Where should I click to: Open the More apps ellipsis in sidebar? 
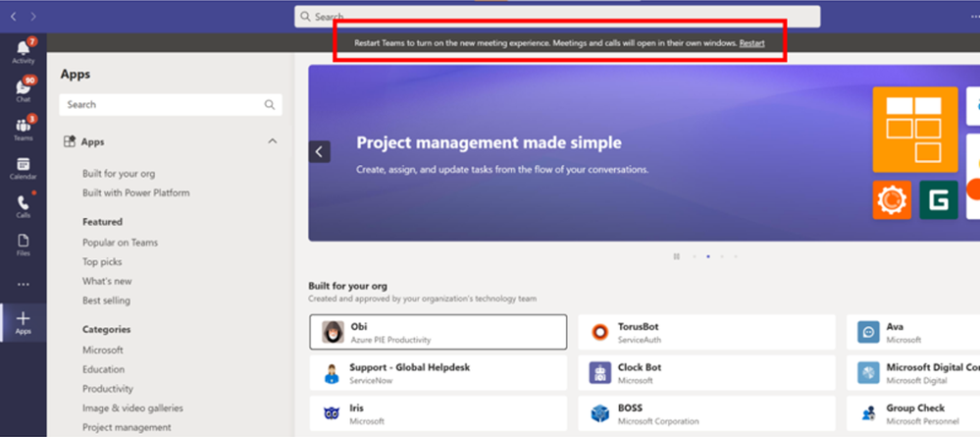24,285
